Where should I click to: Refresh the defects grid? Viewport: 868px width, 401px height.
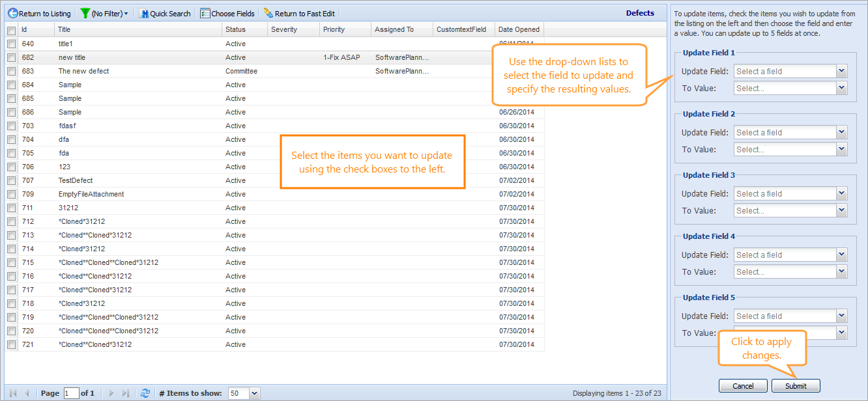point(145,393)
